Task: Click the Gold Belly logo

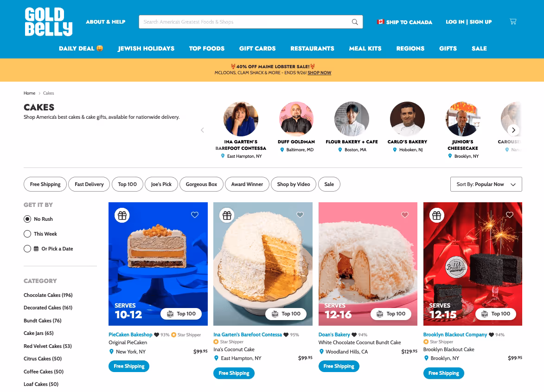Action: (x=49, y=22)
